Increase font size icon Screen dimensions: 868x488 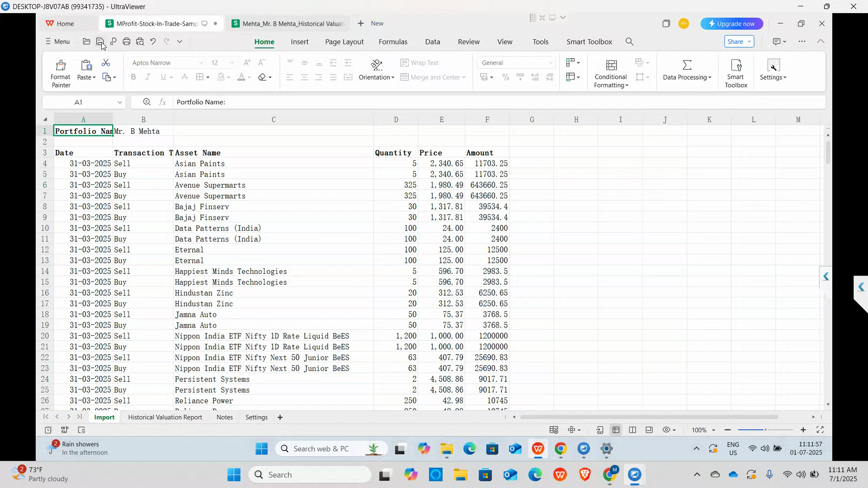tap(247, 63)
